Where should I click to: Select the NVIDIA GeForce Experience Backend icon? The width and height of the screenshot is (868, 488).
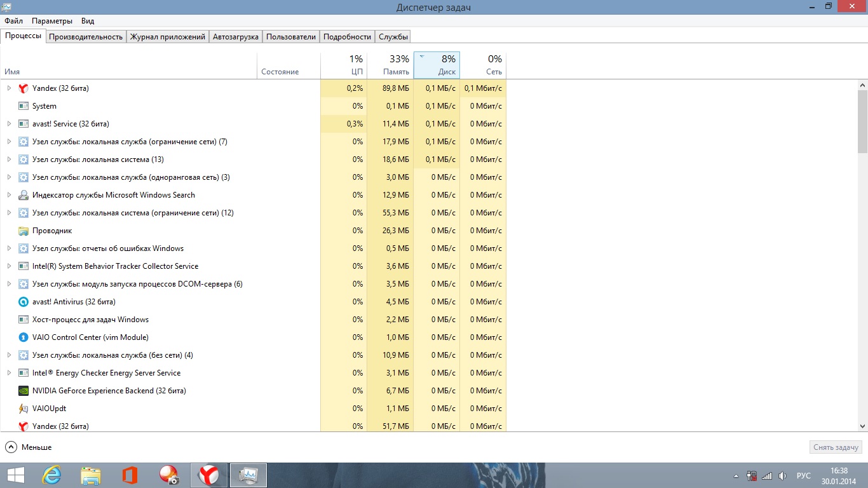point(24,391)
